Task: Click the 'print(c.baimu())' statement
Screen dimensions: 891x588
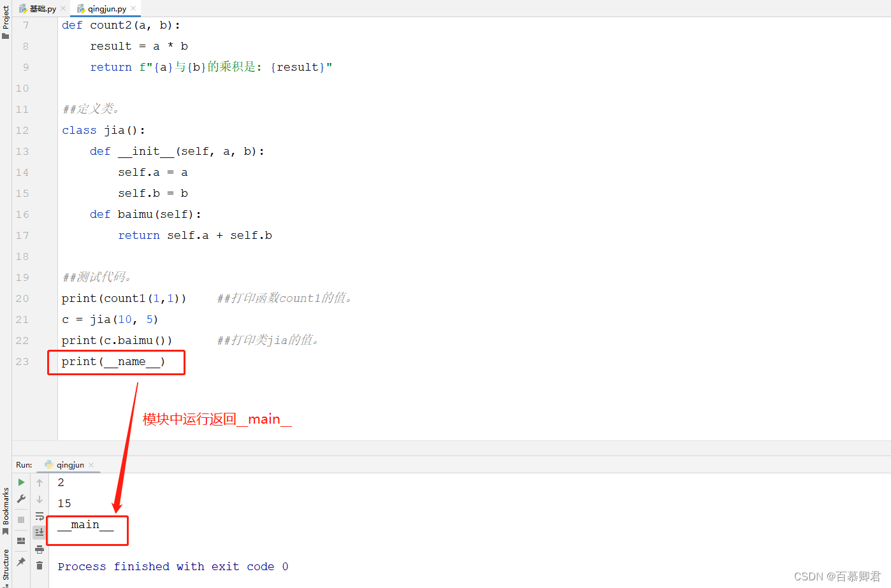Action: pyautogui.click(x=117, y=340)
